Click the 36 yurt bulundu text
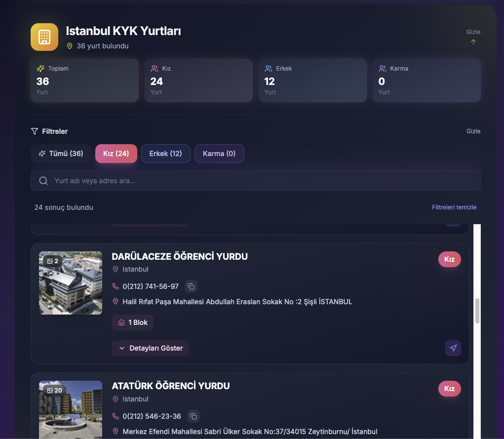This screenshot has width=504, height=439. pos(103,46)
